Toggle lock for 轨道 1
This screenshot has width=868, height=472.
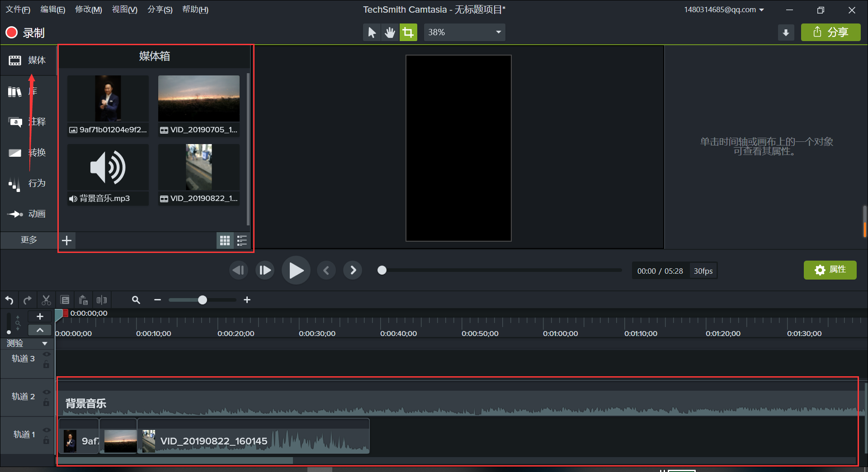tap(46, 440)
